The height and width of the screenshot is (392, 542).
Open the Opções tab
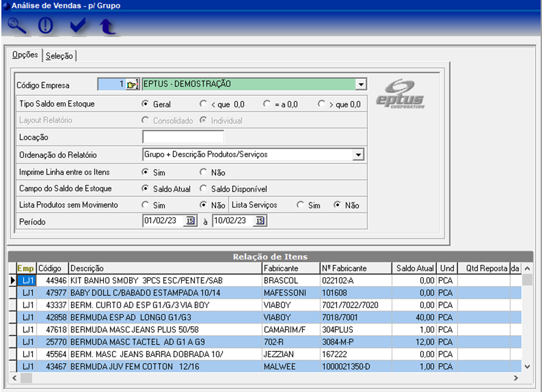(25, 56)
